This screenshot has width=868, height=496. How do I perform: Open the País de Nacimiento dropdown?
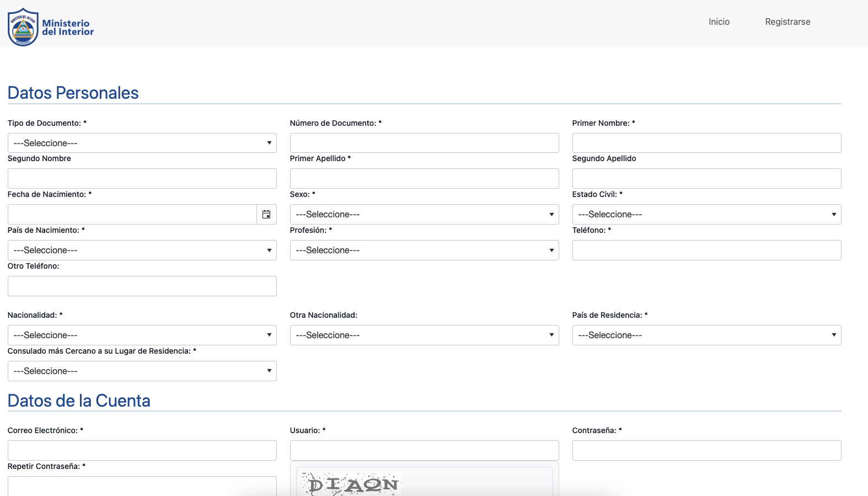tap(142, 250)
